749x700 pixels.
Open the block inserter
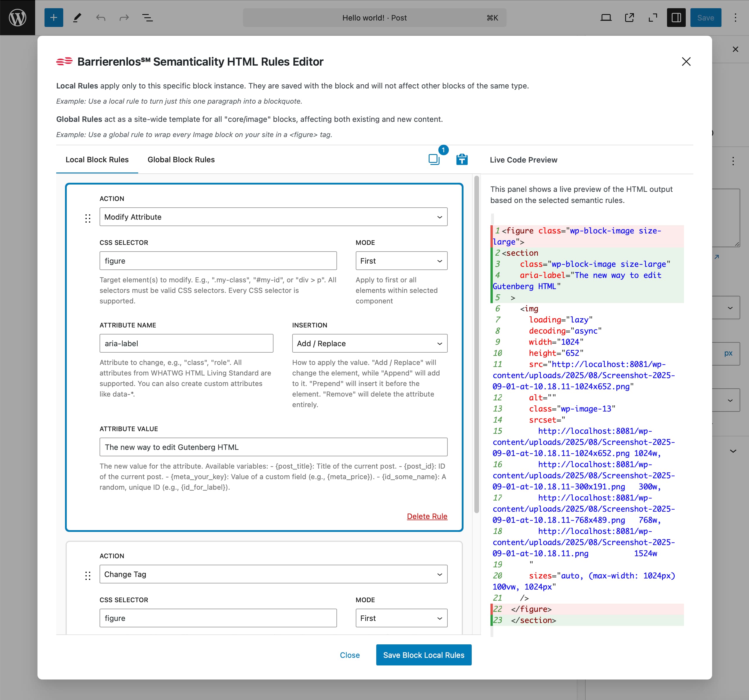point(54,17)
